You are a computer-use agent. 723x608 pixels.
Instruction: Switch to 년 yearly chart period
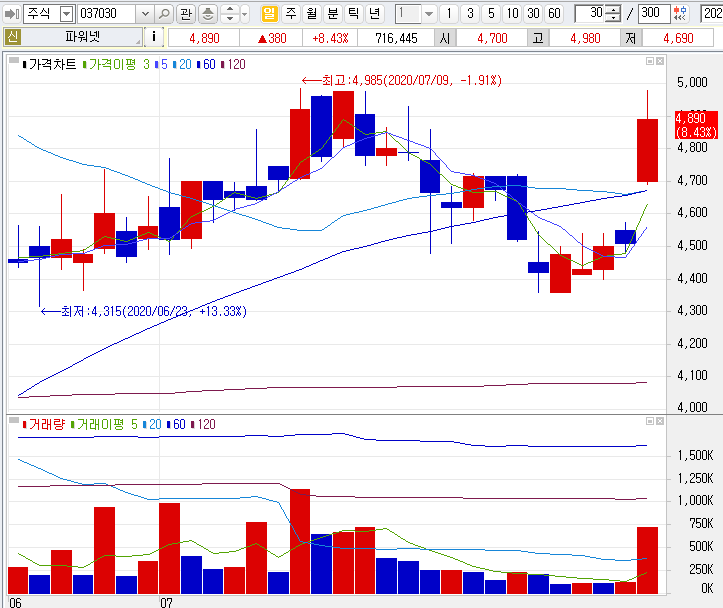374,13
